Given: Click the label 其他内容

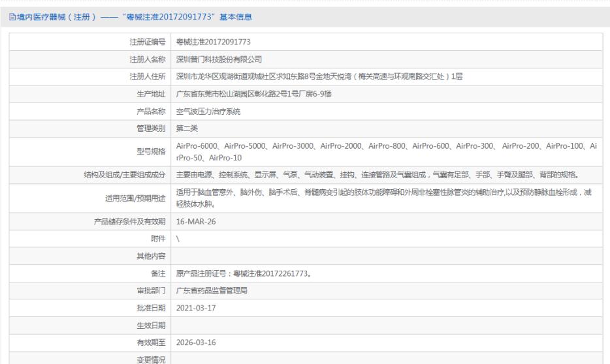Looking at the screenshot, I should pyautogui.click(x=151, y=256).
